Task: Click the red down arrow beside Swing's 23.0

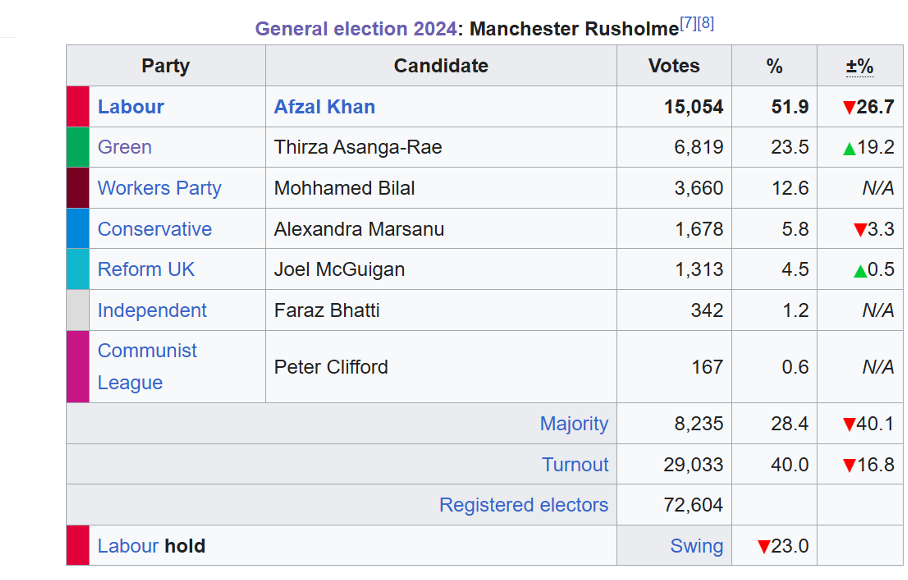Action: click(x=764, y=547)
